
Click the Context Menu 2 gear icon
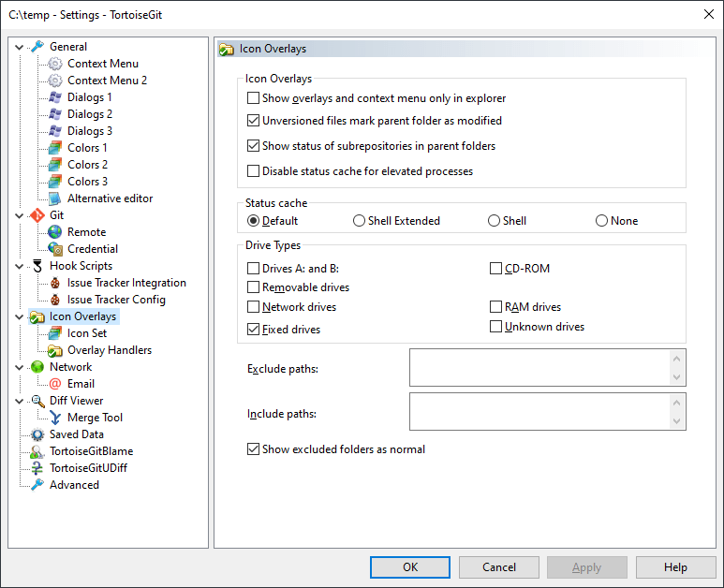(x=55, y=81)
